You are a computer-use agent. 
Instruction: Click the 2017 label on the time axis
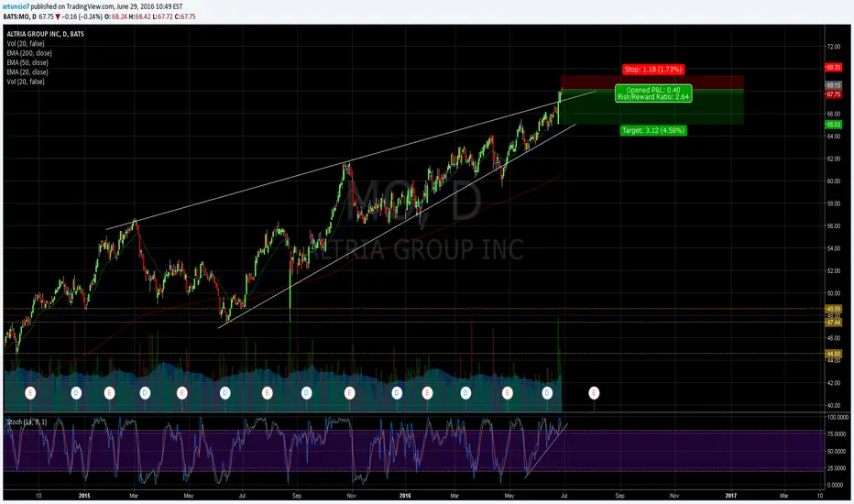point(731,495)
